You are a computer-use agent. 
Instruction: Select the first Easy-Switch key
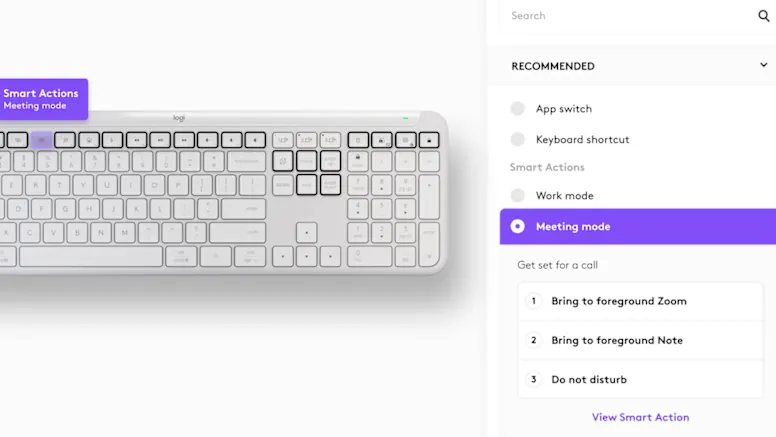pyautogui.click(x=283, y=140)
